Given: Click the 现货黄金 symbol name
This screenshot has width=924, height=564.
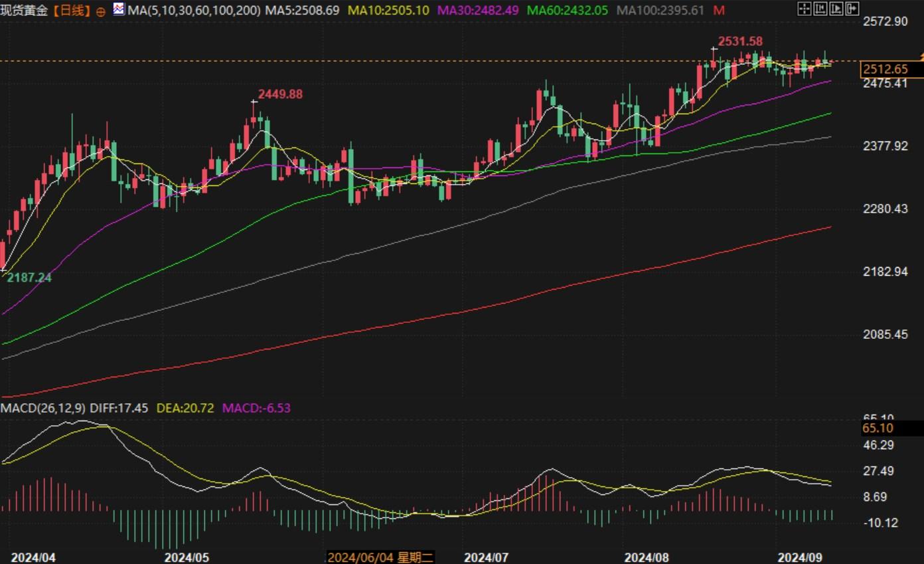Looking at the screenshot, I should pos(24,11).
